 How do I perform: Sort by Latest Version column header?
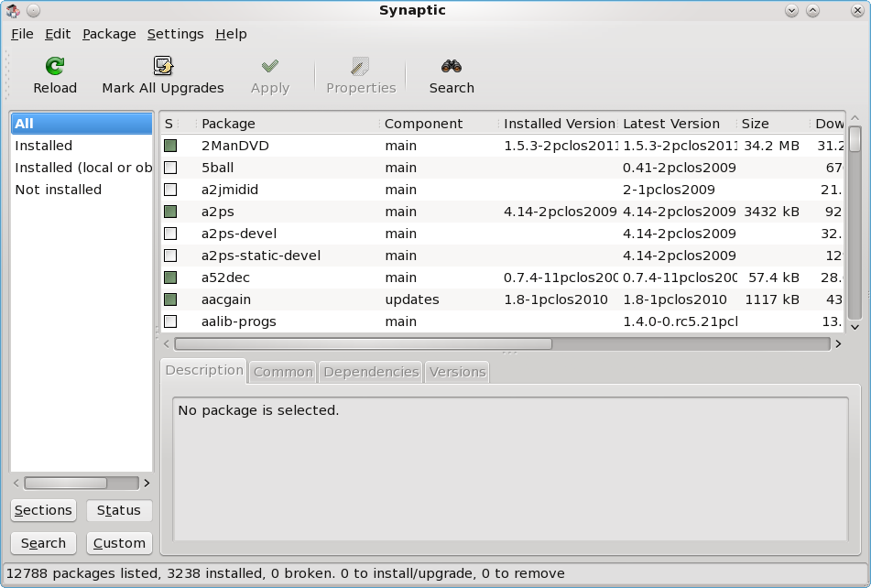click(x=677, y=124)
